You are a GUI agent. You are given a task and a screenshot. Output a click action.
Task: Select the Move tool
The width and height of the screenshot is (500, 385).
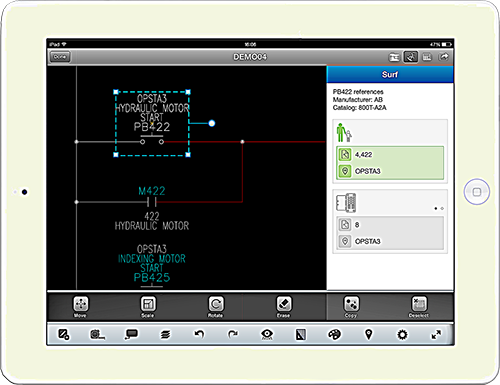point(80,306)
